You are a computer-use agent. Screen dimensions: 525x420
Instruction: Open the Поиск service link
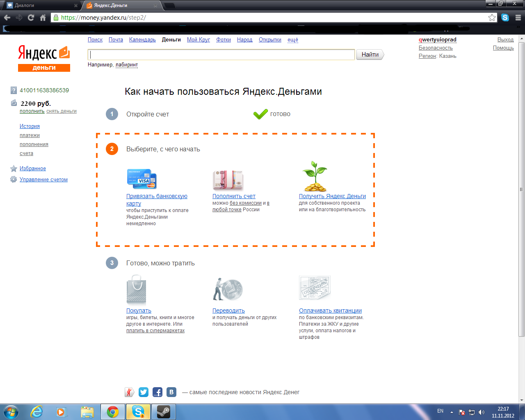tap(95, 40)
